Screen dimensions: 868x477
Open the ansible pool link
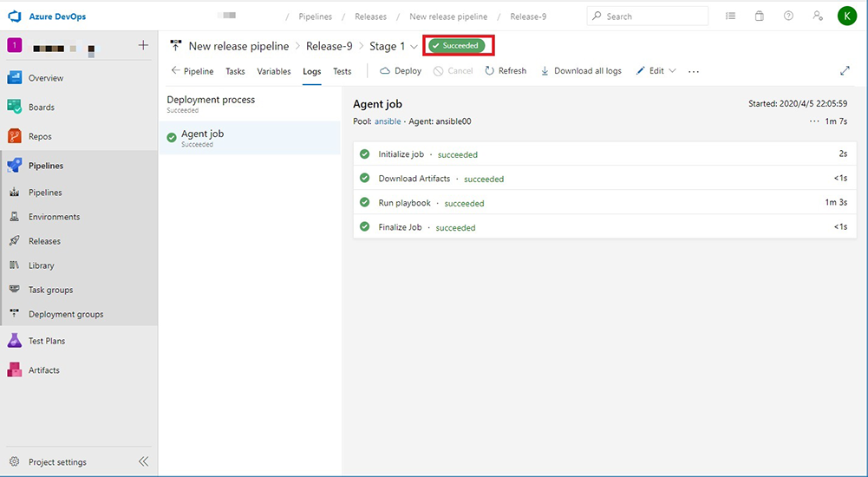388,121
